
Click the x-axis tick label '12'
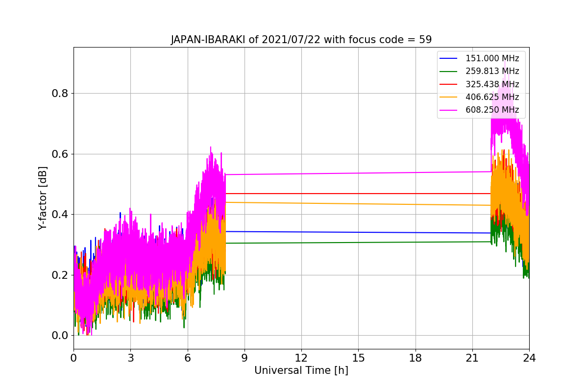point(301,358)
